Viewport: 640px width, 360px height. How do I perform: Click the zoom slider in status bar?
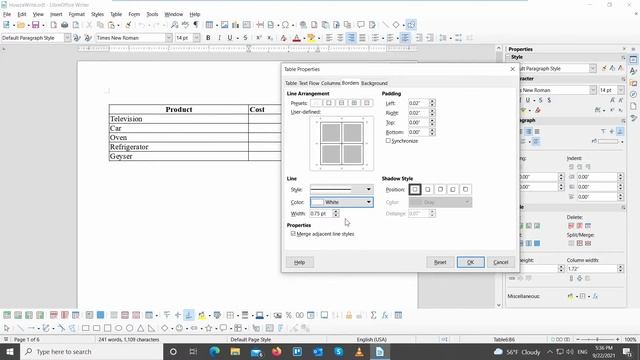(x=597, y=339)
